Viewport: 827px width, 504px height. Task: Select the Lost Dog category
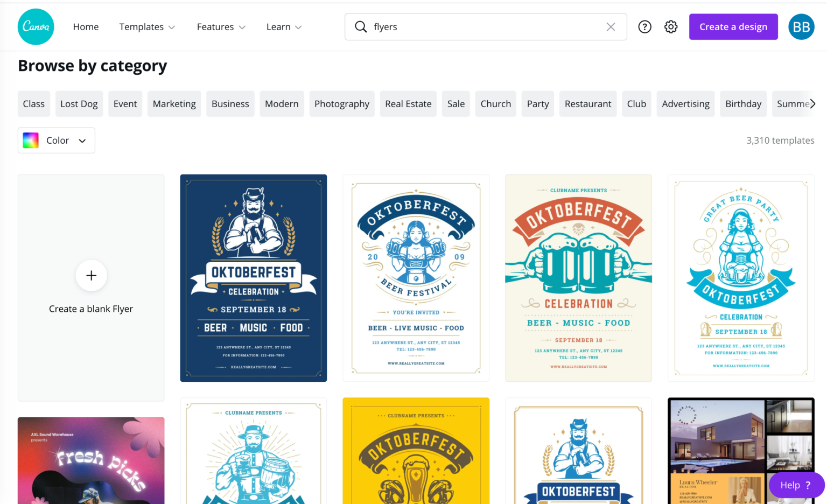coord(79,104)
